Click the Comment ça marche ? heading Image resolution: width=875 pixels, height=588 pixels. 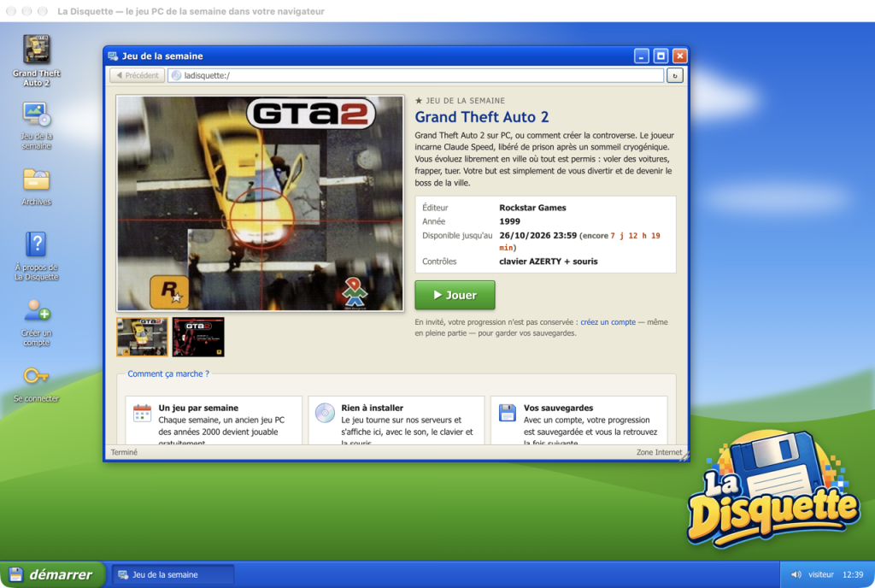pyautogui.click(x=168, y=373)
